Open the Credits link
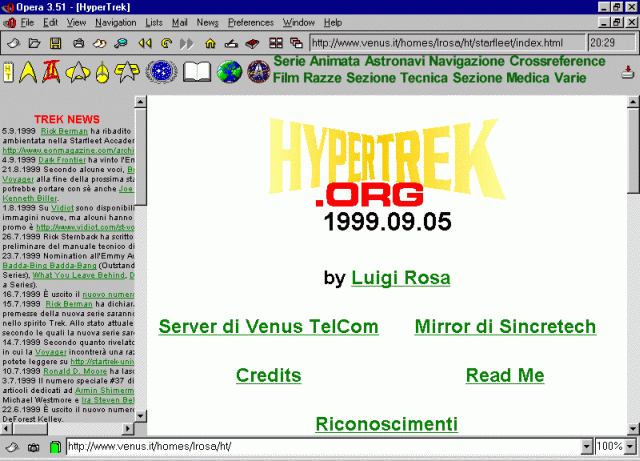 (x=269, y=375)
